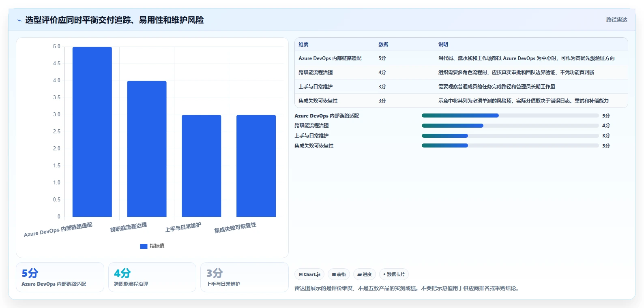Click the 集成失败可恢复性 progress bar

pyautogui.click(x=510, y=145)
